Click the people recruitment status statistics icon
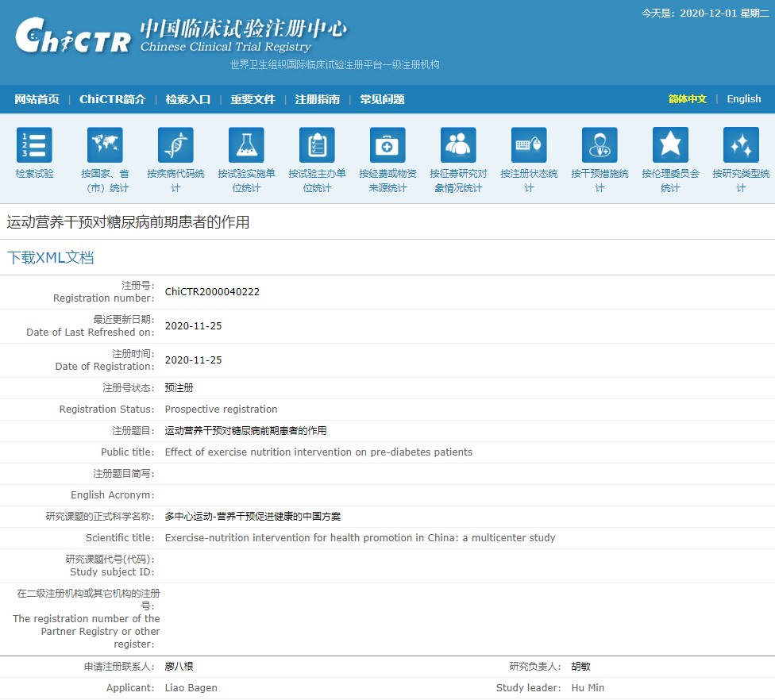Viewport: 775px width, 700px height. (x=458, y=145)
